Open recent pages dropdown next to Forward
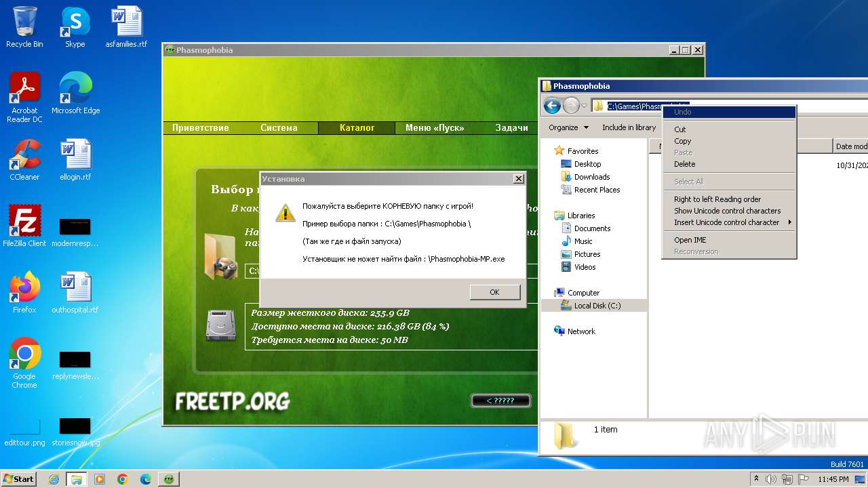 coord(584,106)
